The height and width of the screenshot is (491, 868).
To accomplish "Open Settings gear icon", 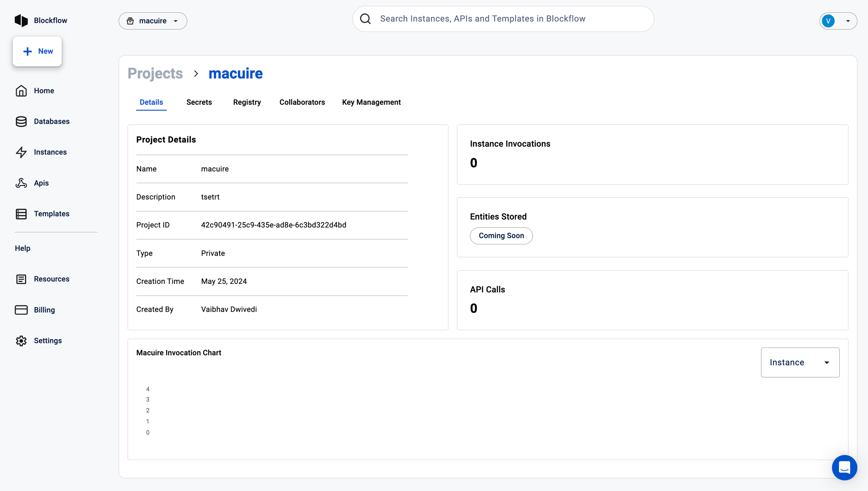I will click(21, 341).
